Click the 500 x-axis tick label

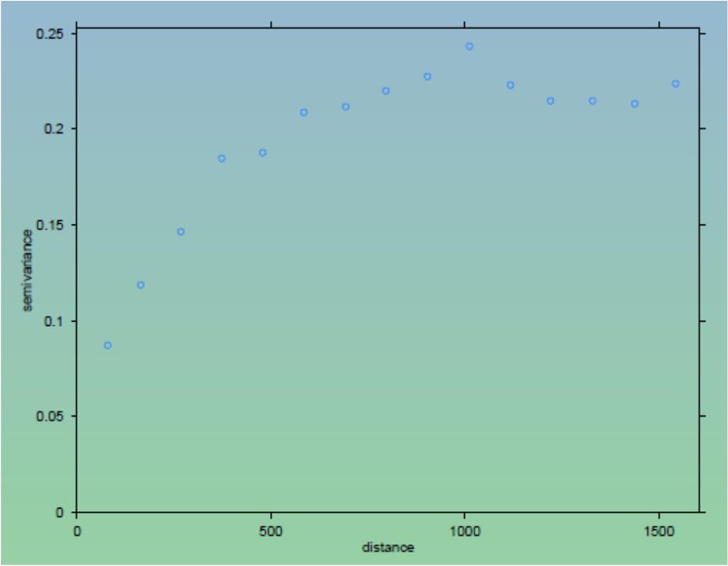(271, 531)
